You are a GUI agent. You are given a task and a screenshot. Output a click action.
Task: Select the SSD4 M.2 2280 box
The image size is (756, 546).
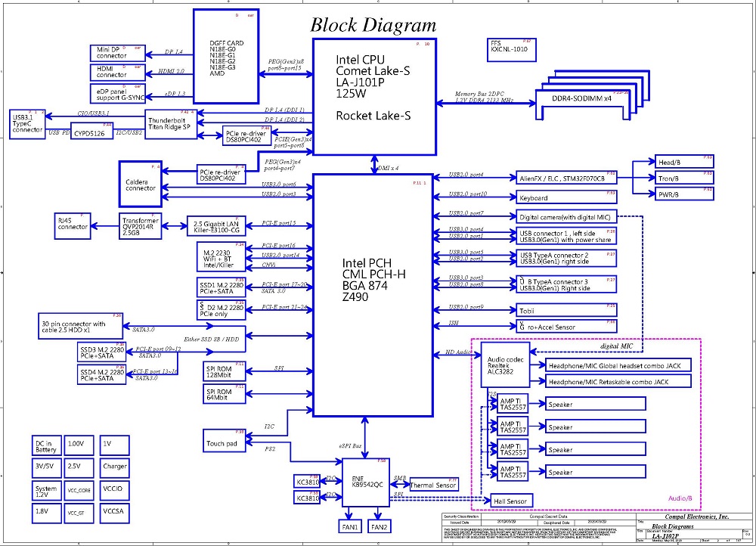pyautogui.click(x=102, y=375)
